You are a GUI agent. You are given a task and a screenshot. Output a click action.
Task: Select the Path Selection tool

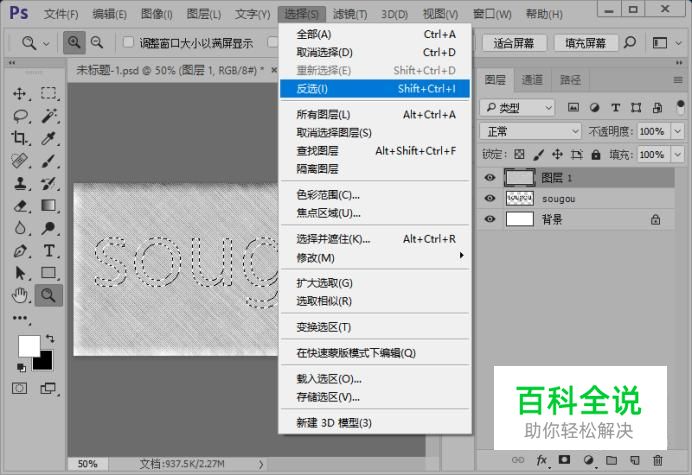19,273
